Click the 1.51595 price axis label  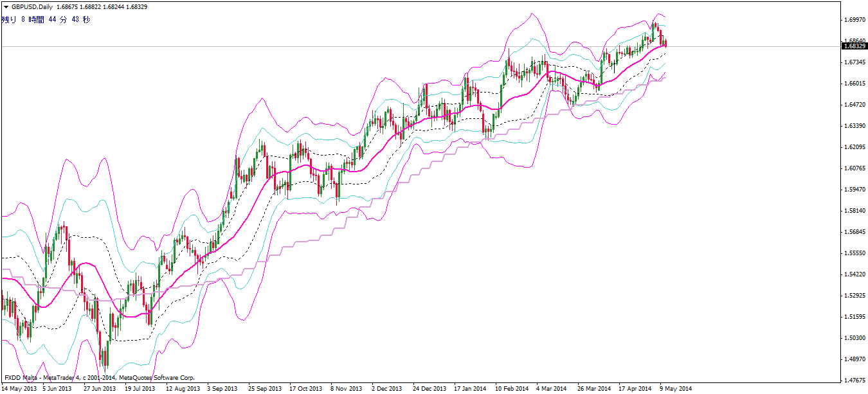[x=854, y=317]
